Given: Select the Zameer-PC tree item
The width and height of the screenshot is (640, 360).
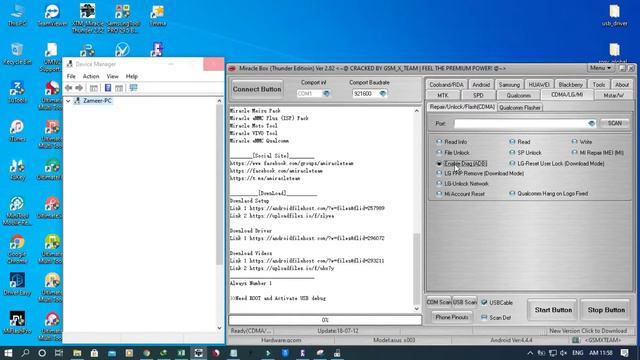Looking at the screenshot, I should (97, 100).
